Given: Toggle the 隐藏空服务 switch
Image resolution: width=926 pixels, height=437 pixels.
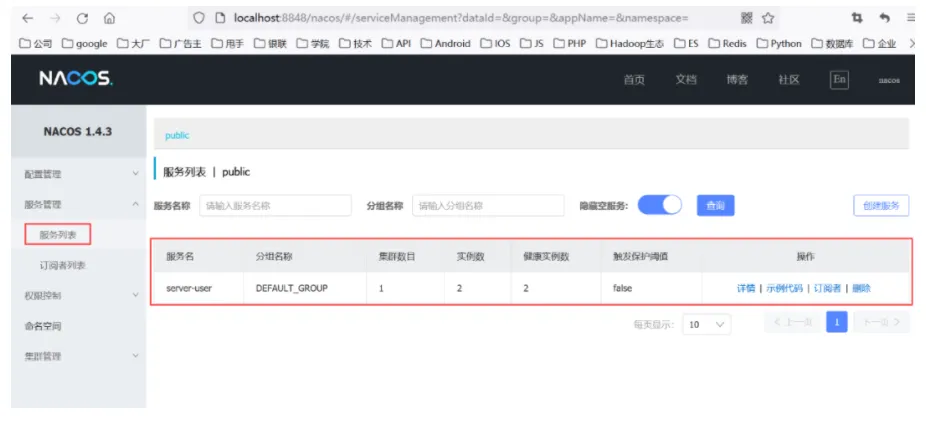Looking at the screenshot, I should (660, 205).
